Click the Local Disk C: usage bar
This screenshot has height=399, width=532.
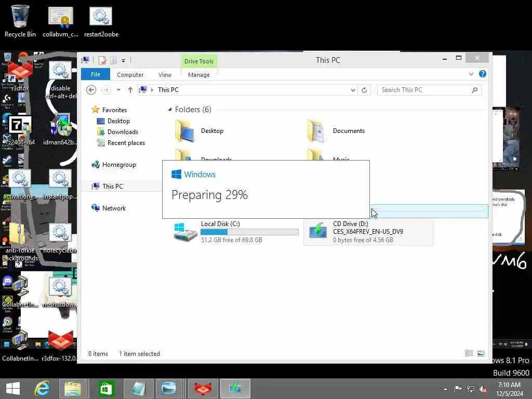click(x=249, y=232)
